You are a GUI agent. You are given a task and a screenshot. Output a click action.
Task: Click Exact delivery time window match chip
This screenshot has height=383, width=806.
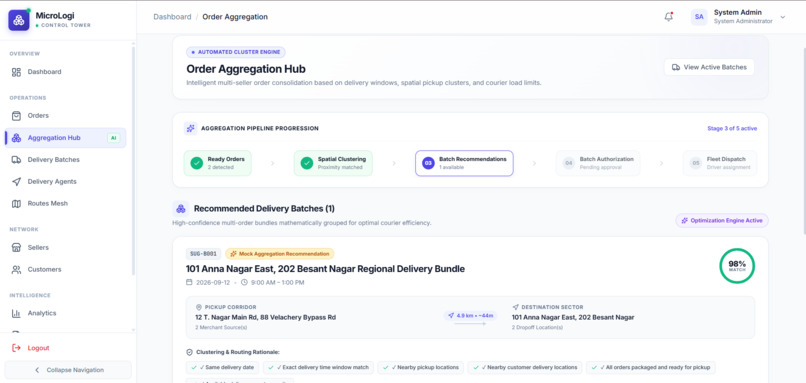(x=319, y=368)
